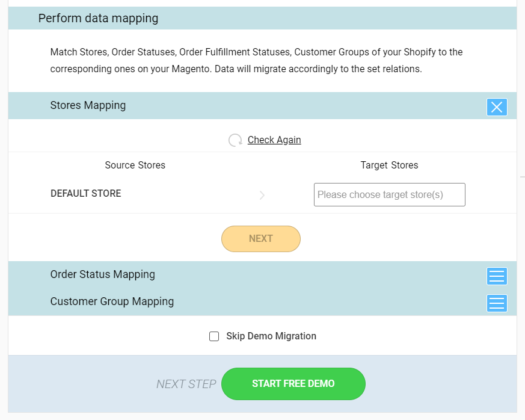Viewport: 525px width, 420px height.
Task: Click the Order Status Mapping header
Action: 102,274
